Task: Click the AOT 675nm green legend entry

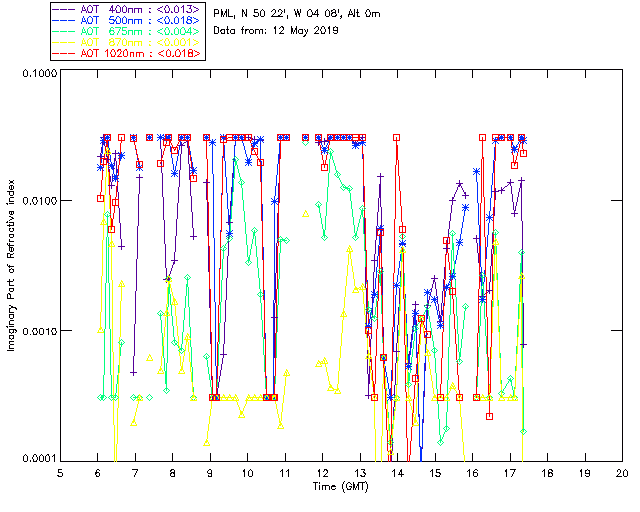Action: pyautogui.click(x=127, y=31)
